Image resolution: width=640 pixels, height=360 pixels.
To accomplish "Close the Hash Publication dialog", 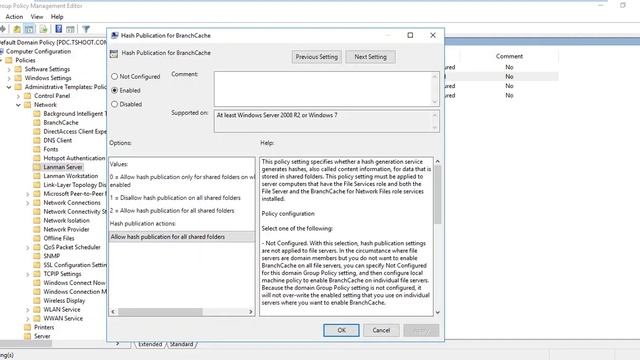I will (433, 35).
